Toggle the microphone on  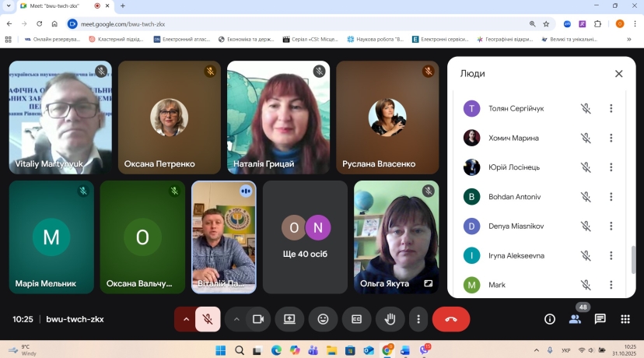coord(208,319)
